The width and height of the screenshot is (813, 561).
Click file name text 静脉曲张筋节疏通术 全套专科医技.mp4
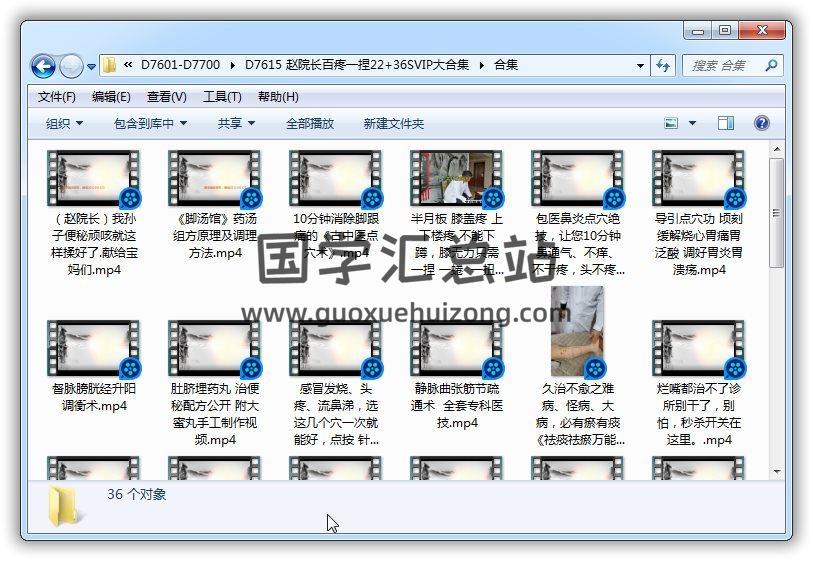tap(457, 405)
